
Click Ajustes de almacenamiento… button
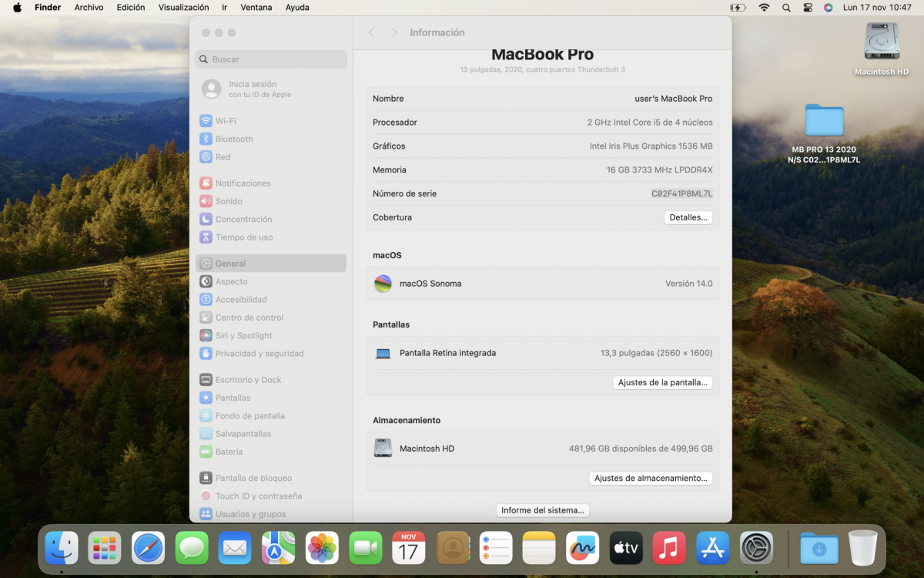tap(651, 478)
